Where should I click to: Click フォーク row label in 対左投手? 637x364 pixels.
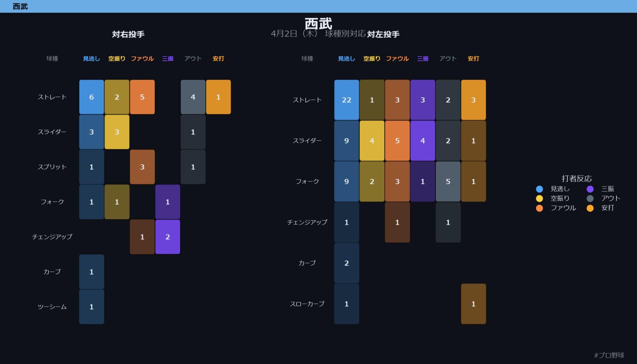tap(307, 182)
